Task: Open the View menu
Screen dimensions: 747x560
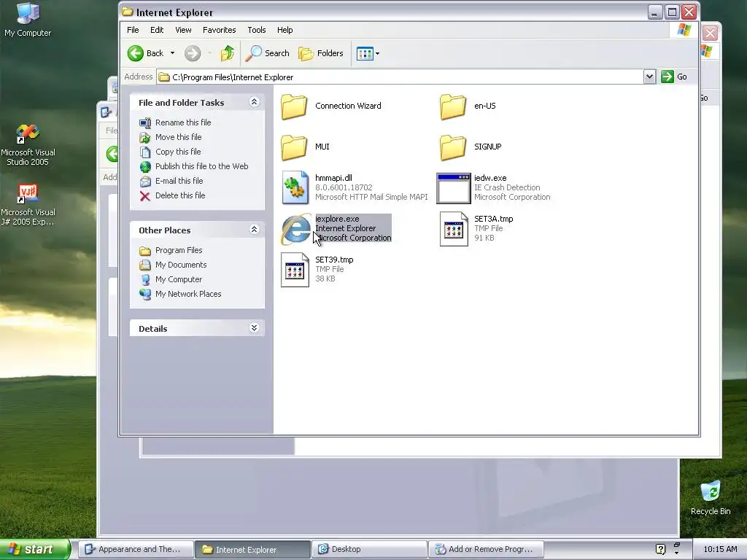Action: [x=183, y=30]
